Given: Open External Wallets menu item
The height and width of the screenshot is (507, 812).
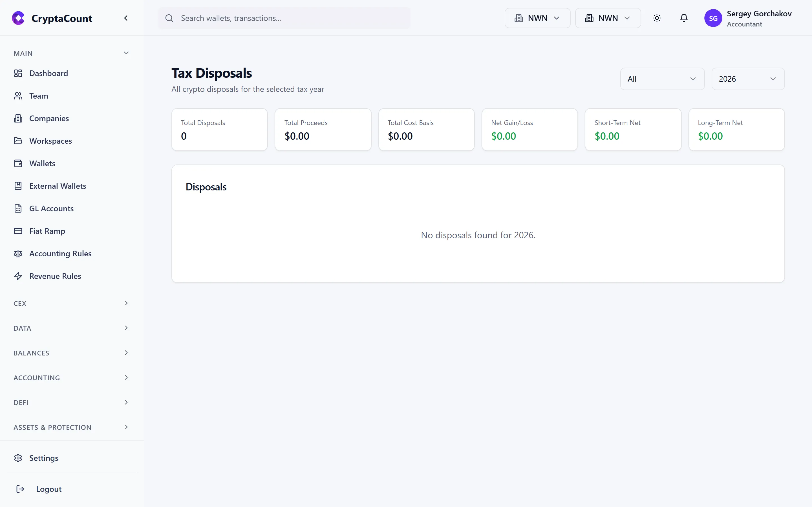Looking at the screenshot, I should [x=58, y=186].
